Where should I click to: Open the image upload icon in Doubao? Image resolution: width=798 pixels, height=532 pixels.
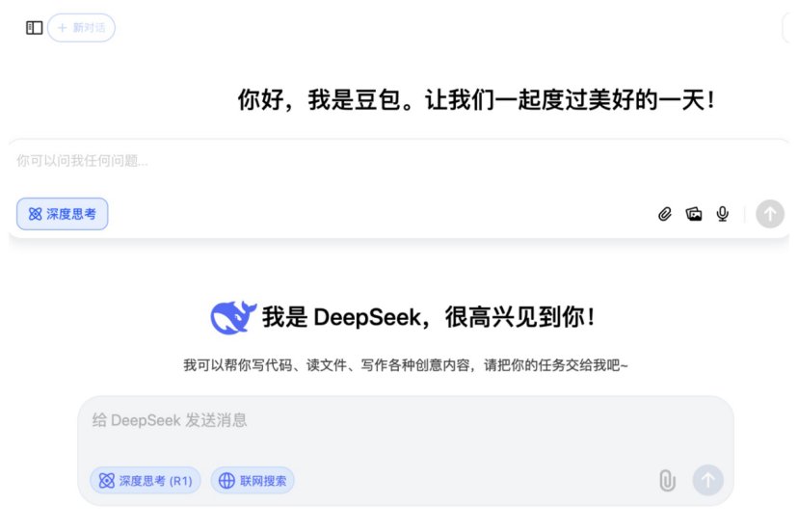[694, 214]
